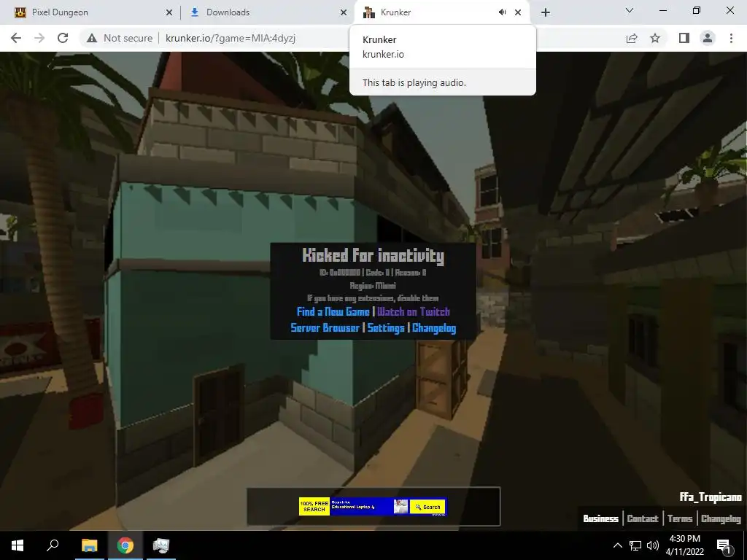The width and height of the screenshot is (747, 560).
Task: Close the Pixel Dungeon tab
Action: tap(169, 12)
